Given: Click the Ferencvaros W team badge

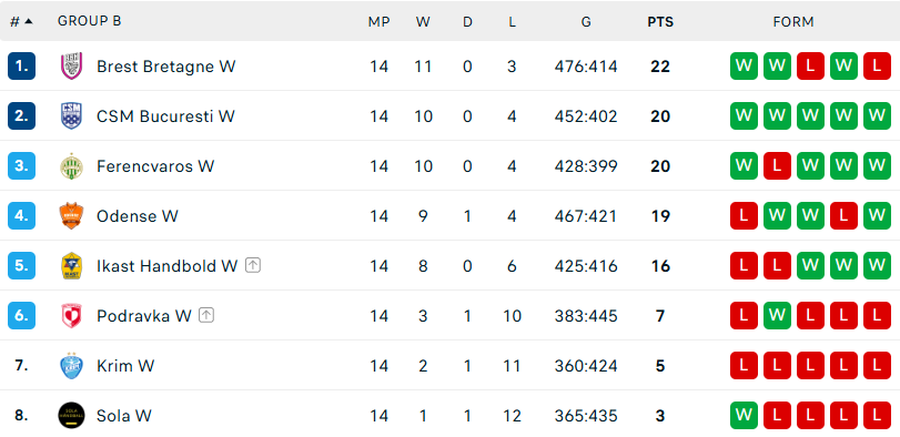Looking at the screenshot, I should click(70, 166).
